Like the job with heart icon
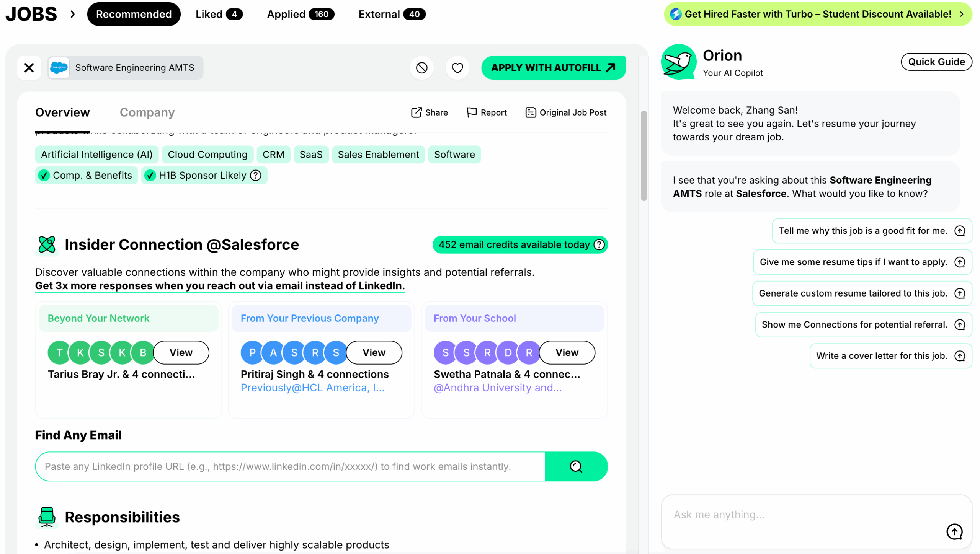 [x=457, y=68]
